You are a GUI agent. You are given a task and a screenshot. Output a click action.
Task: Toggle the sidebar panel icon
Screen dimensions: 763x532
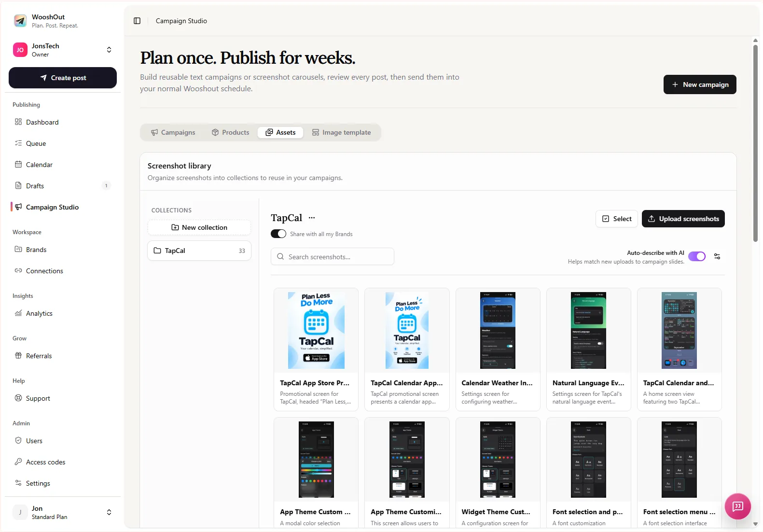pyautogui.click(x=137, y=21)
